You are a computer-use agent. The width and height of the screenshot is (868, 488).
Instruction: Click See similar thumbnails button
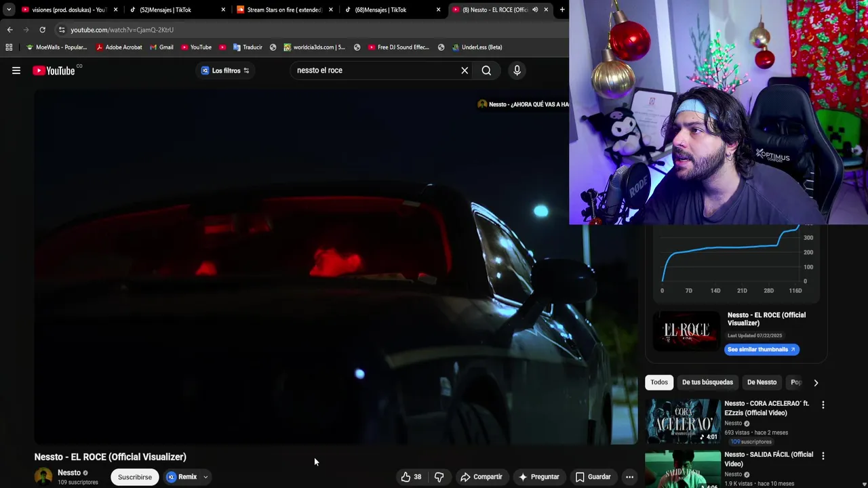coord(762,350)
